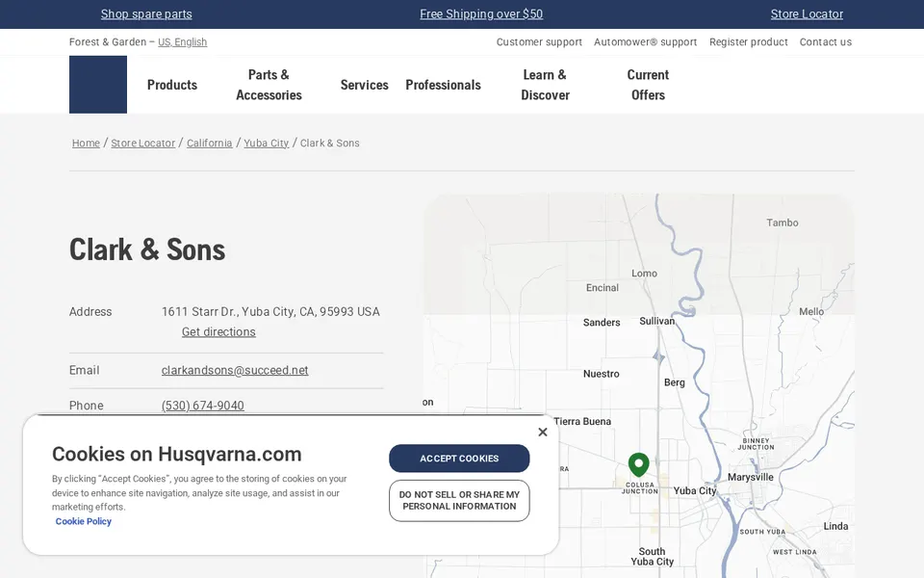Click South Yuba City map label
Viewport: 924px width, 578px height.
click(652, 556)
